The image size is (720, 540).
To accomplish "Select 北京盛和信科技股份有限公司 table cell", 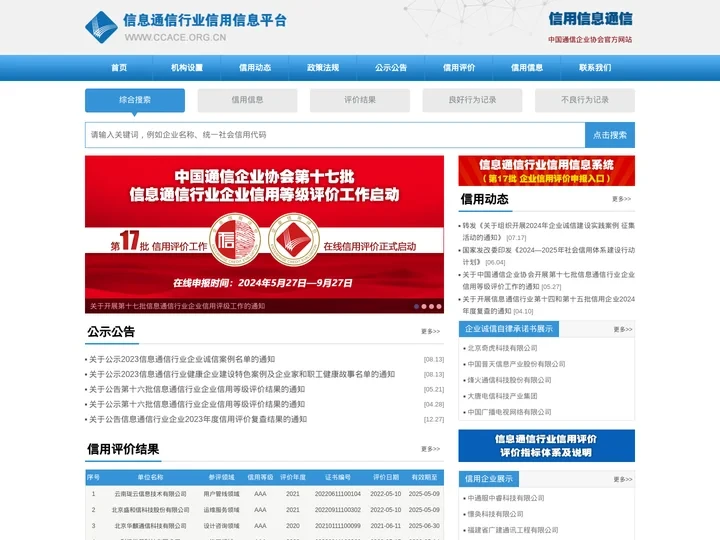I will [x=150, y=510].
